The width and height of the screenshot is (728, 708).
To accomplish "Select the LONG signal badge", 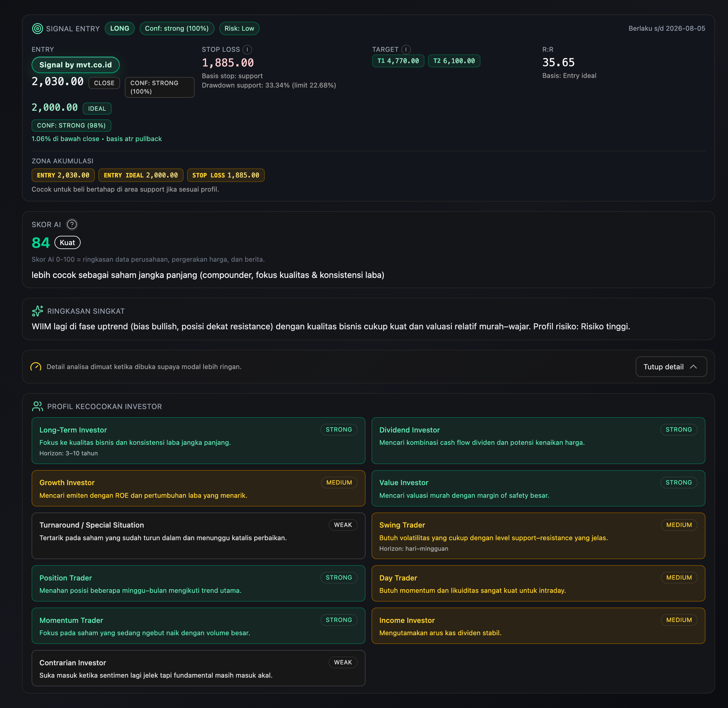I will pyautogui.click(x=119, y=29).
